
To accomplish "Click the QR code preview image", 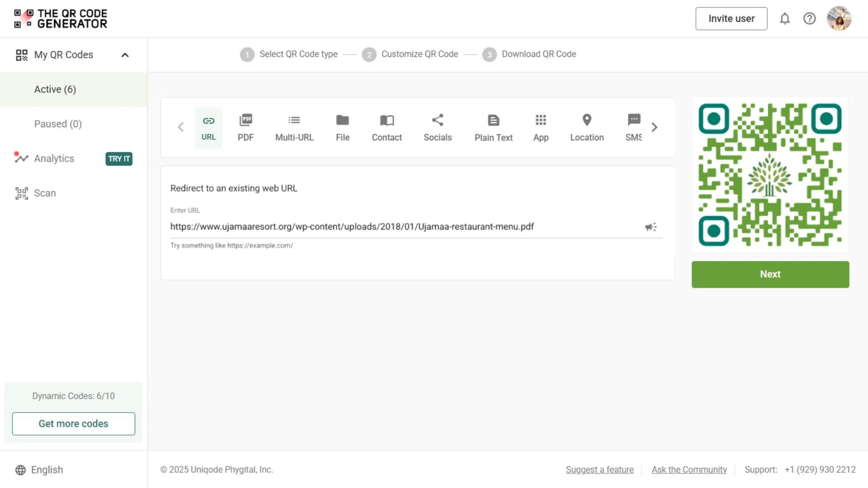I will tap(770, 175).
